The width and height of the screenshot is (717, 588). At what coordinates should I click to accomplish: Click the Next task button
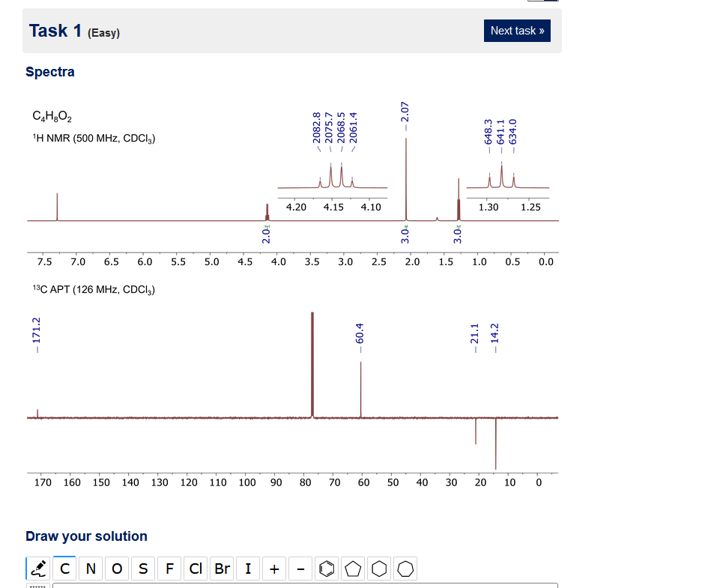pos(517,31)
